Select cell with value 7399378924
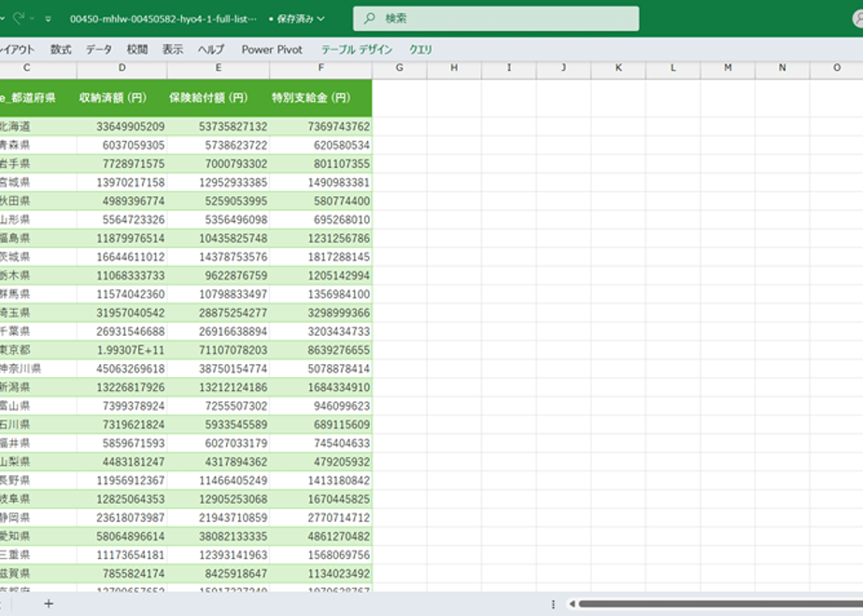The height and width of the screenshot is (616, 863). click(x=122, y=406)
